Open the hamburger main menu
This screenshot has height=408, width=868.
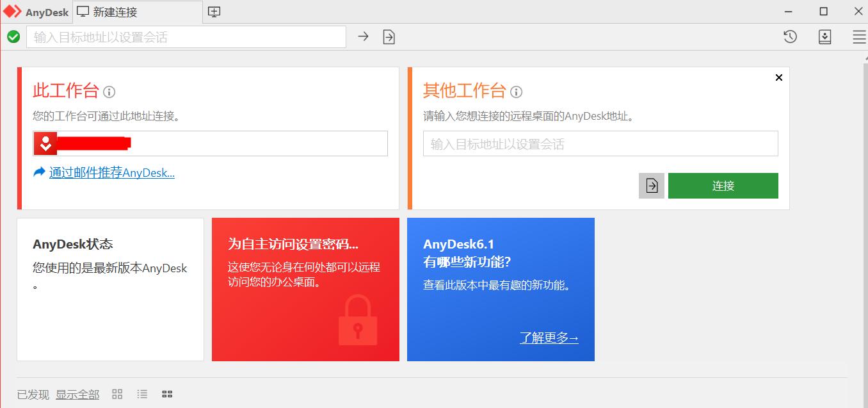(860, 37)
